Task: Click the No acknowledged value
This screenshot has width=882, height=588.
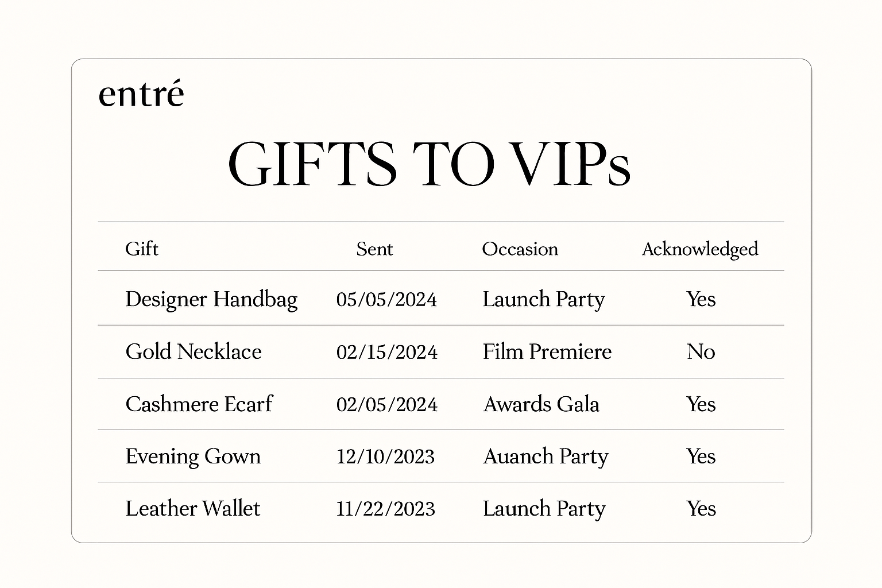Action: (x=701, y=351)
